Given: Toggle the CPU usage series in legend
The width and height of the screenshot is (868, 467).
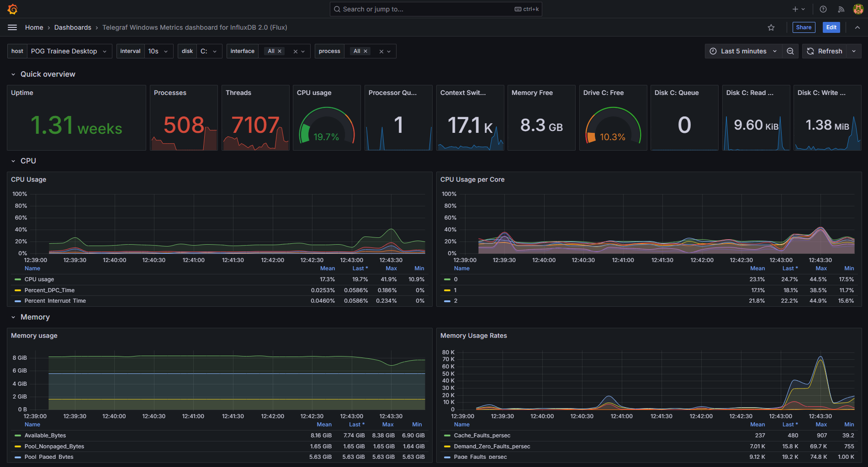Looking at the screenshot, I should point(39,279).
